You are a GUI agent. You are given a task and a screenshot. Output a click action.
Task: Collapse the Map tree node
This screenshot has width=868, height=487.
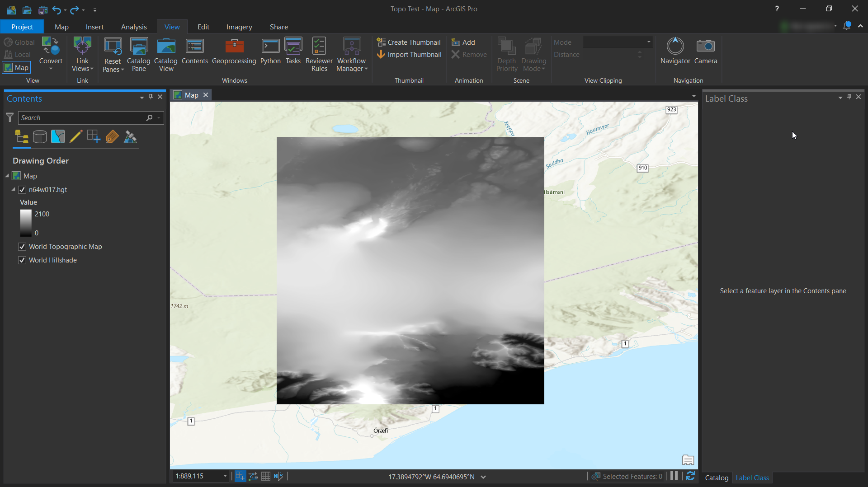point(7,176)
